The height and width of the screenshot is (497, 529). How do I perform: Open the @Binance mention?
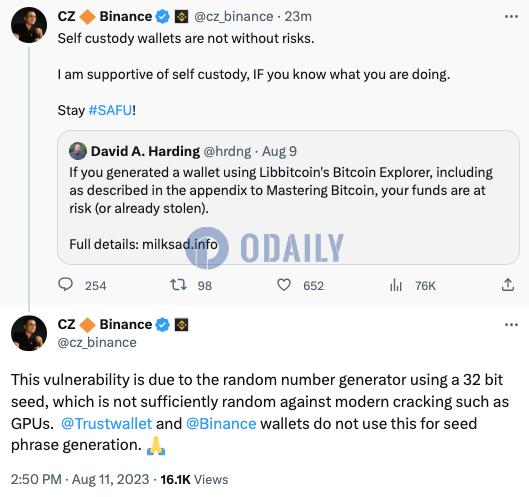[x=221, y=424]
